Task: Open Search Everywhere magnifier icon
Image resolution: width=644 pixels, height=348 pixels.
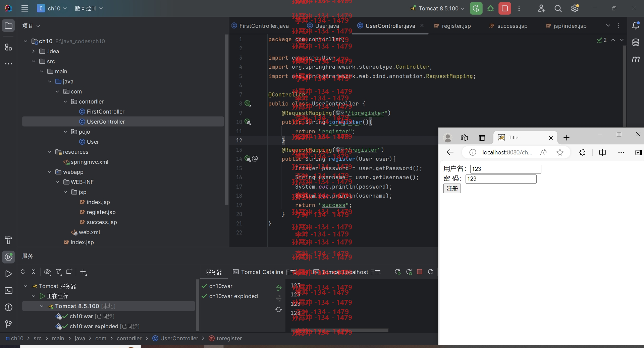Action: pos(558,8)
